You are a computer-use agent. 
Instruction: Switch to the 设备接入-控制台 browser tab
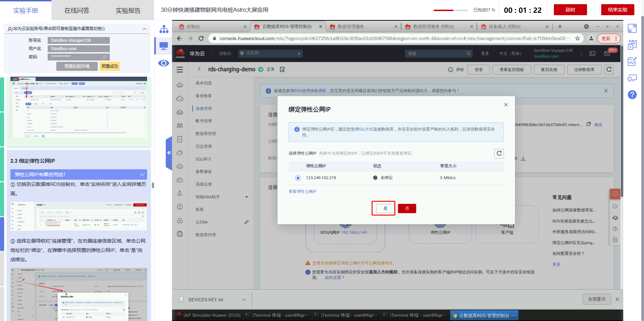click(x=515, y=27)
